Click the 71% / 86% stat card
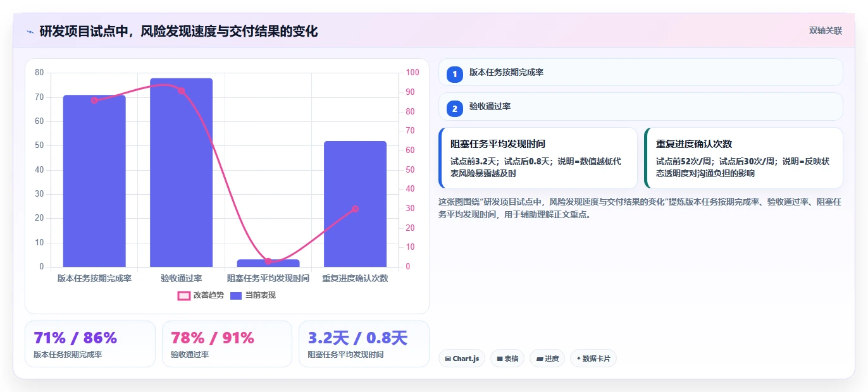 (x=90, y=344)
